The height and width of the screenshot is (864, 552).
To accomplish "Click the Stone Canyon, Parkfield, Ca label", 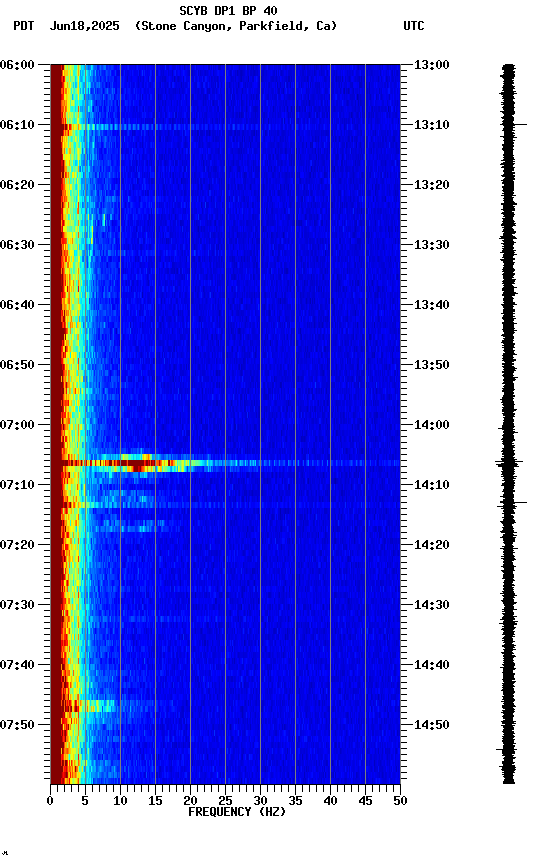I will click(236, 26).
